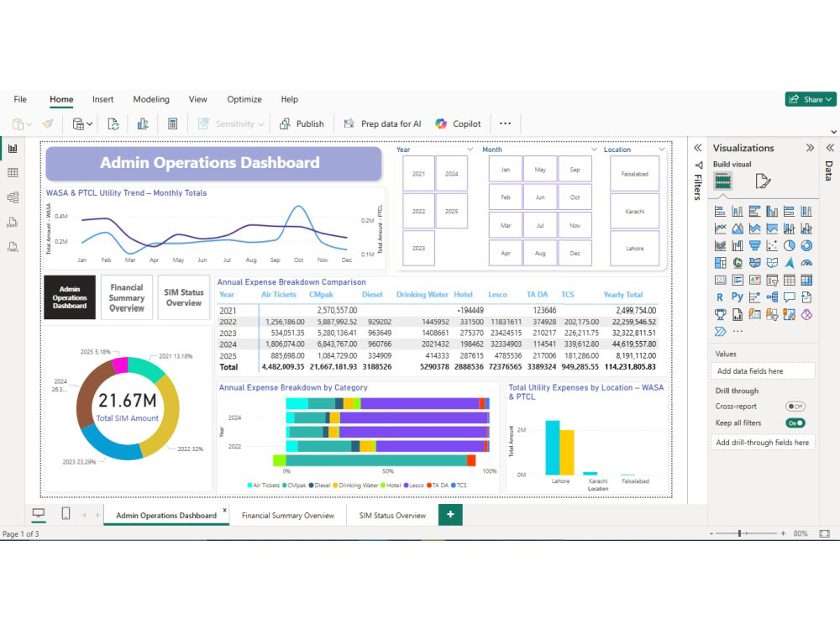Open the Location slicer dropdown chevron
The image size is (840, 630).
point(662,150)
